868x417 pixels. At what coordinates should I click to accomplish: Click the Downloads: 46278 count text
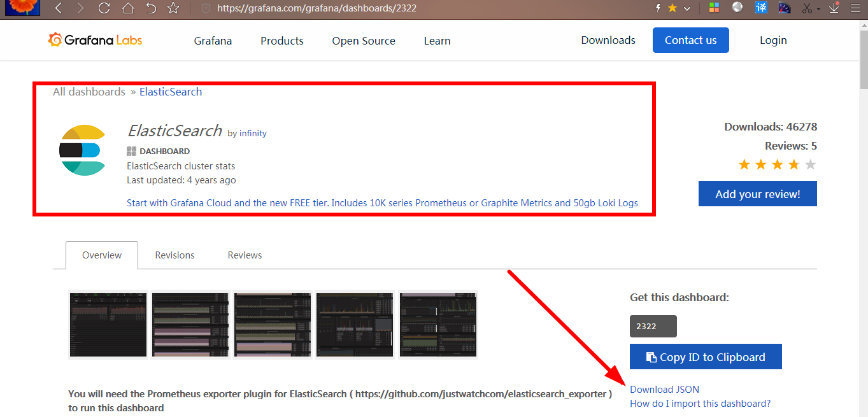point(771,127)
